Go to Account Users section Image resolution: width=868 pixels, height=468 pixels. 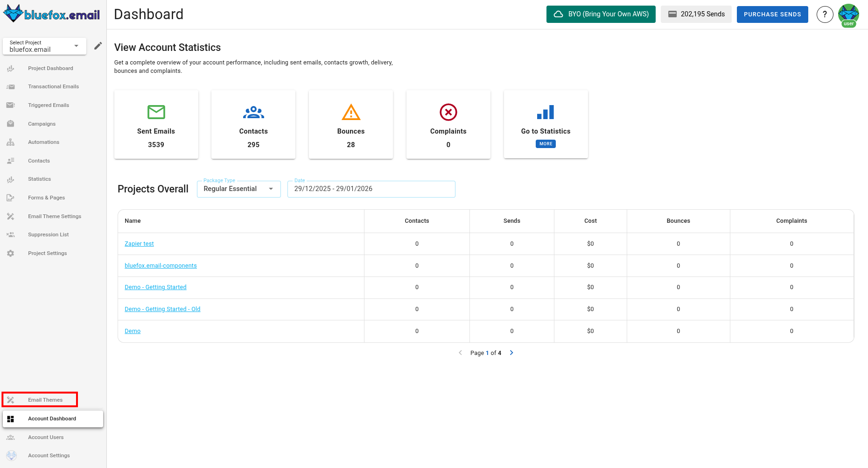pos(46,437)
